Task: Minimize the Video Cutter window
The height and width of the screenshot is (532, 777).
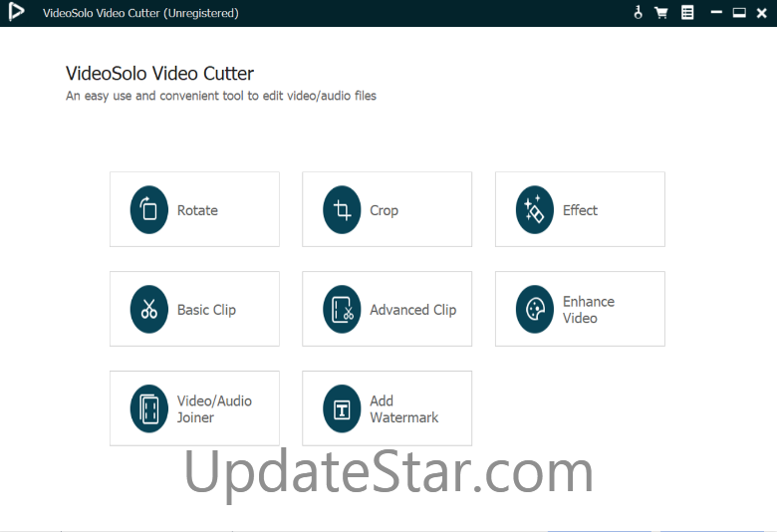Action: tap(716, 12)
